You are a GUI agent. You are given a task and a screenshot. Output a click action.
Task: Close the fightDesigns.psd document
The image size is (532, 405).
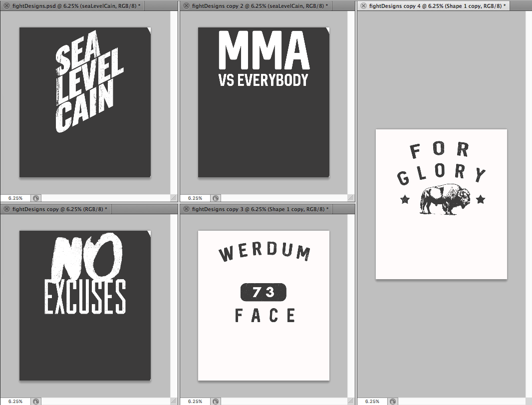(x=6, y=6)
